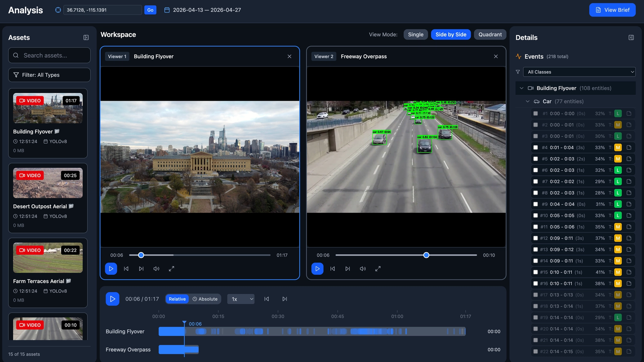Click the Freeway Overpass timeline track
Screen dimensions: 644x362
pyautogui.click(x=179, y=350)
